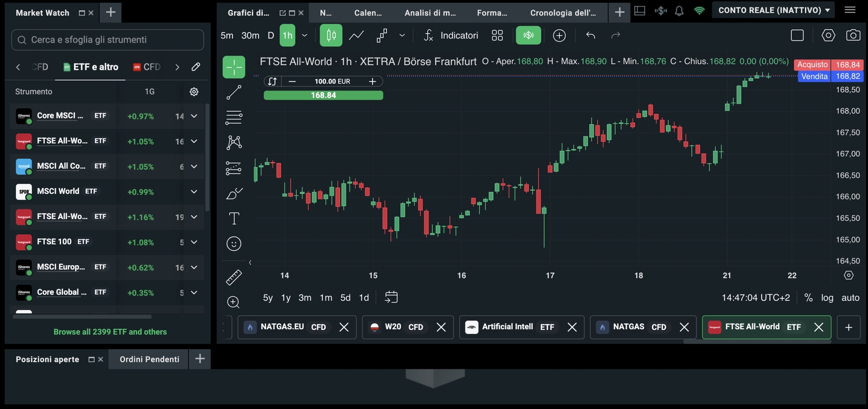Activate the chart zoom-in tool

pyautogui.click(x=234, y=302)
